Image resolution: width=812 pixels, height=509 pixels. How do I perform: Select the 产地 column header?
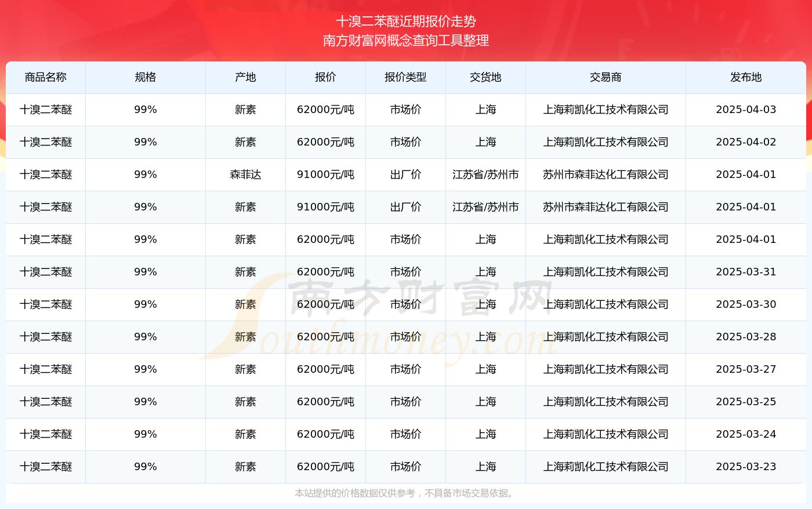(245, 77)
